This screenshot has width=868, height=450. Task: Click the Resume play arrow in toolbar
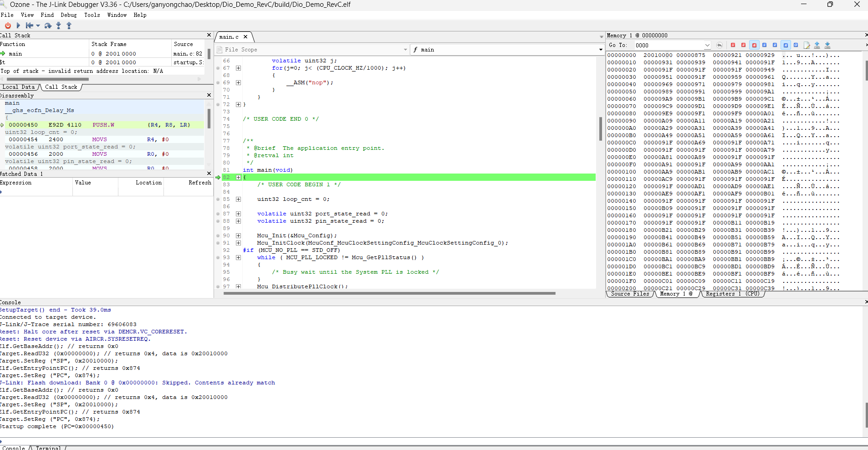pos(18,26)
